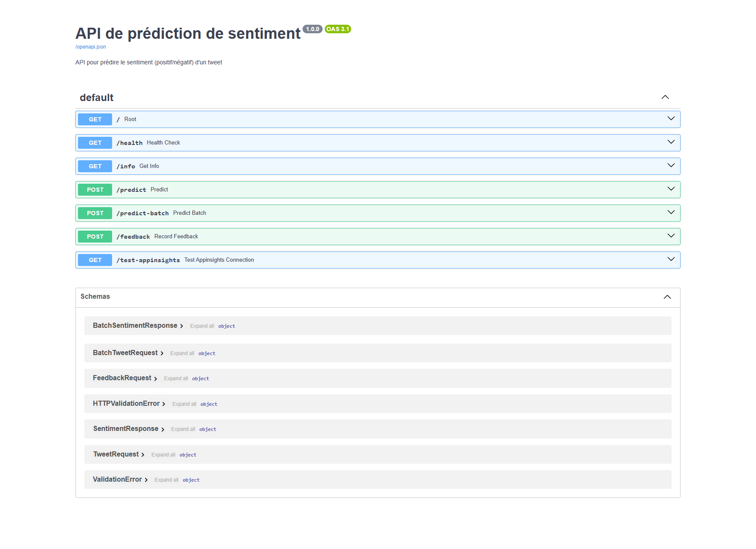Click the GET badge for /health
Screen dimensions: 756x549
click(x=95, y=143)
